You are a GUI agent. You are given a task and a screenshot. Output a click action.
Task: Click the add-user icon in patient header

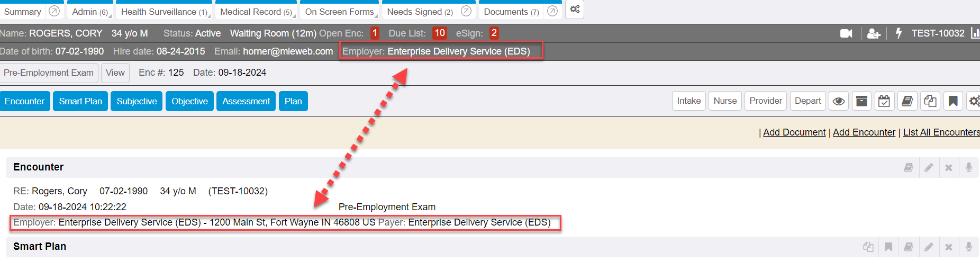[874, 33]
